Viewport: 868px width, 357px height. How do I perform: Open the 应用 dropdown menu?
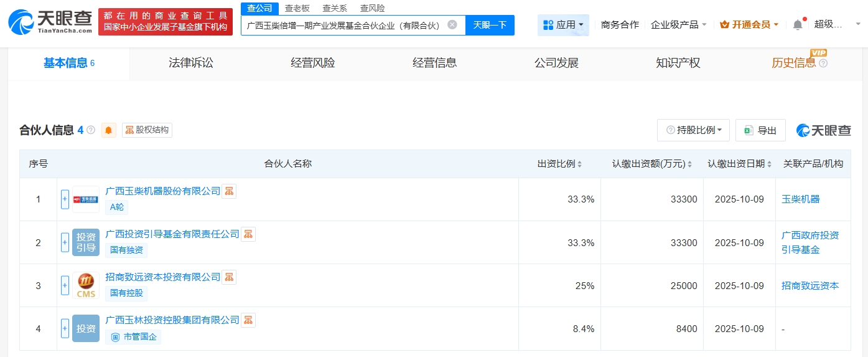pyautogui.click(x=563, y=25)
